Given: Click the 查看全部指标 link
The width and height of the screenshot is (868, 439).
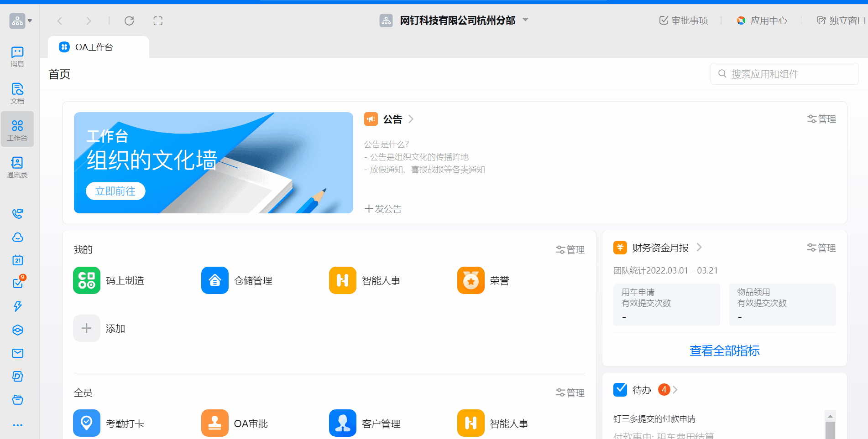Looking at the screenshot, I should (724, 351).
